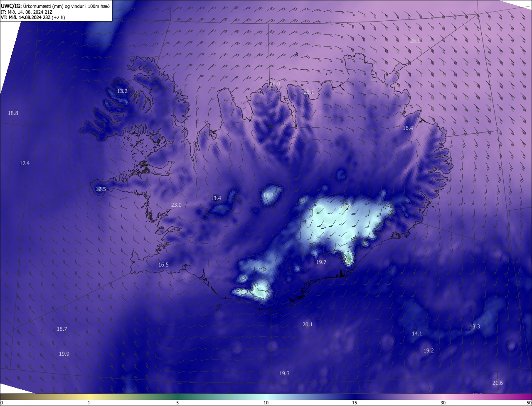Click the 21.6 value label
The height and width of the screenshot is (406, 532).
[x=498, y=383]
